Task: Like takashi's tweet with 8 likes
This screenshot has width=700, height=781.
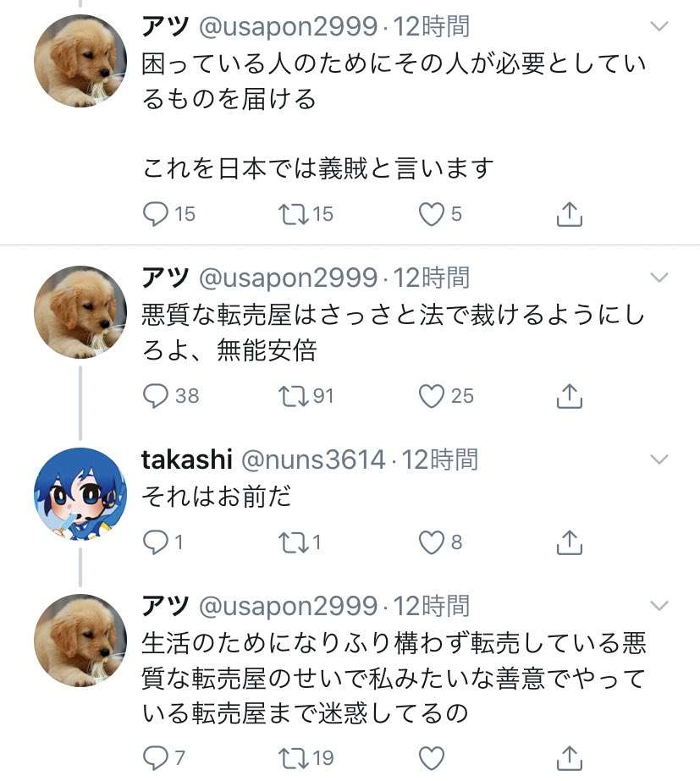Action: coord(433,542)
